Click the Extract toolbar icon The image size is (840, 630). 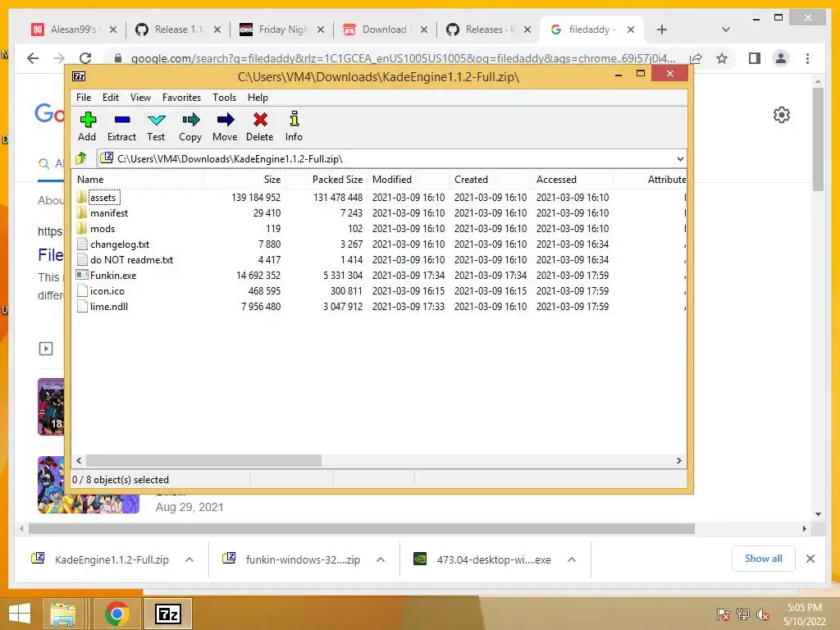coord(122,120)
